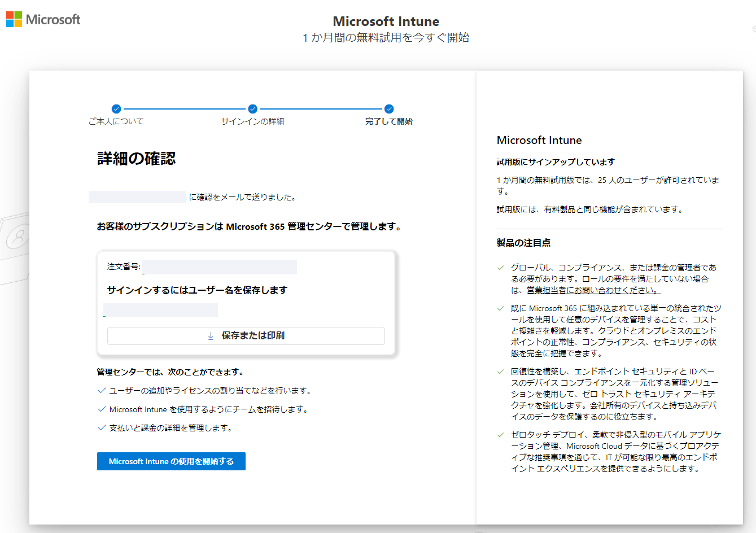Click the 保存または印刷 button

[x=246, y=336]
